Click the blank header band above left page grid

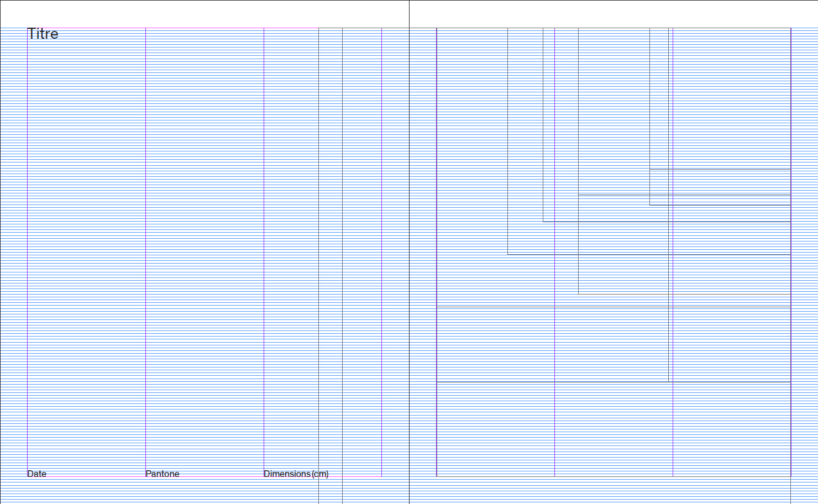pos(204,14)
